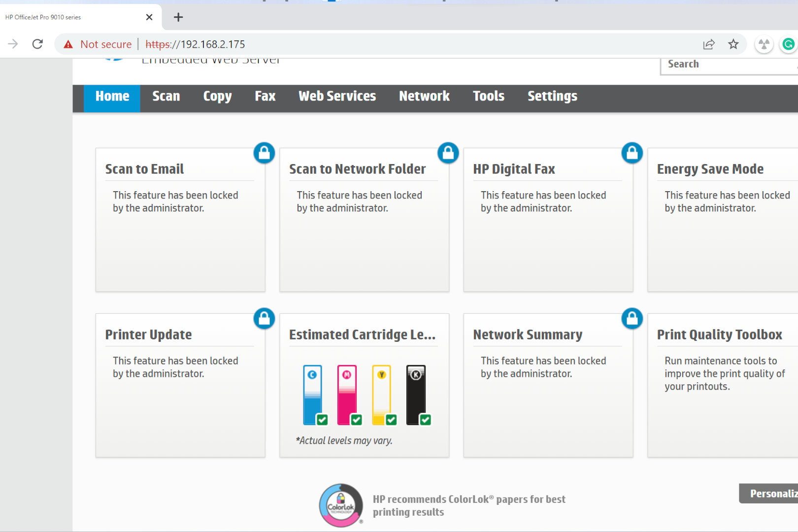Click the Personalize button

[x=768, y=494]
